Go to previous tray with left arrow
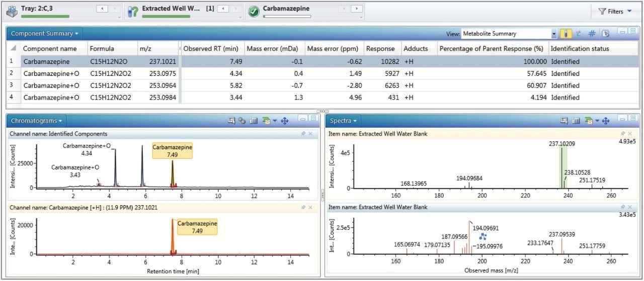The height and width of the screenshot is (281, 644). pyautogui.click(x=102, y=9)
